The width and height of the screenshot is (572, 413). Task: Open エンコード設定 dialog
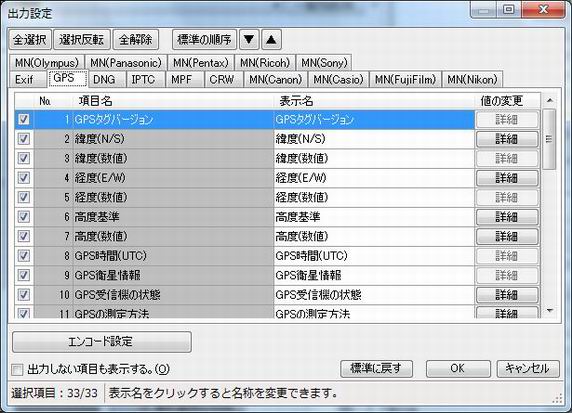coord(101,341)
